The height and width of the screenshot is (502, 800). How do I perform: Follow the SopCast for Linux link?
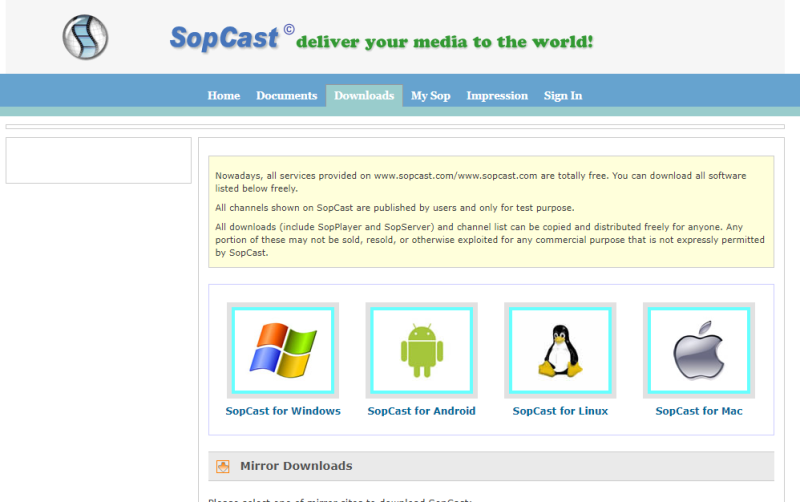coord(560,411)
